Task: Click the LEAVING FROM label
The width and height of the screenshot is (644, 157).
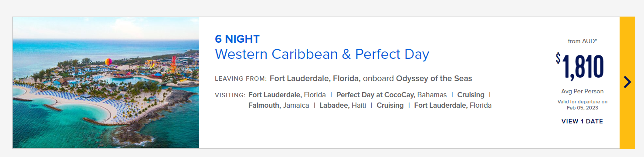Action: 241,79
